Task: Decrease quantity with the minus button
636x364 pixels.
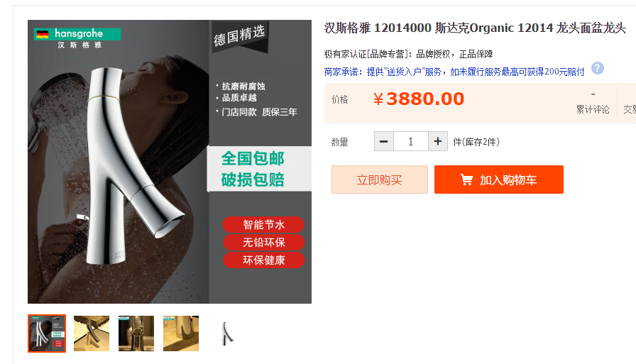Action: point(384,141)
